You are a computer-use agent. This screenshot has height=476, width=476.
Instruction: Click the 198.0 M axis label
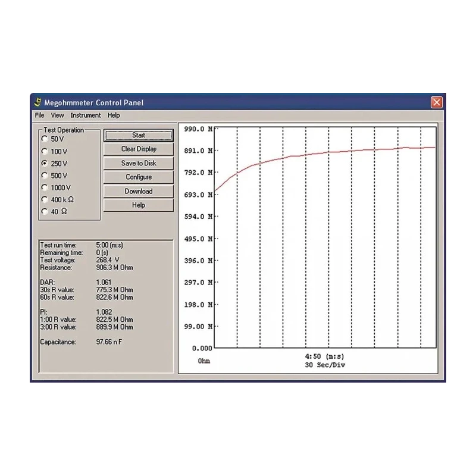(x=198, y=305)
